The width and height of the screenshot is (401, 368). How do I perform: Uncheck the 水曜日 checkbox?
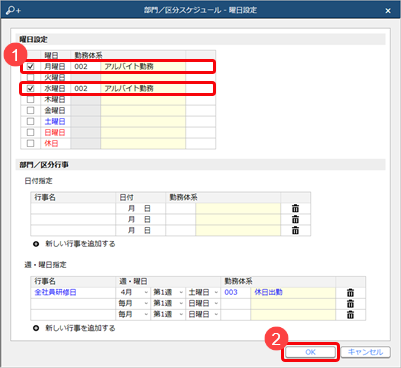tap(30, 88)
